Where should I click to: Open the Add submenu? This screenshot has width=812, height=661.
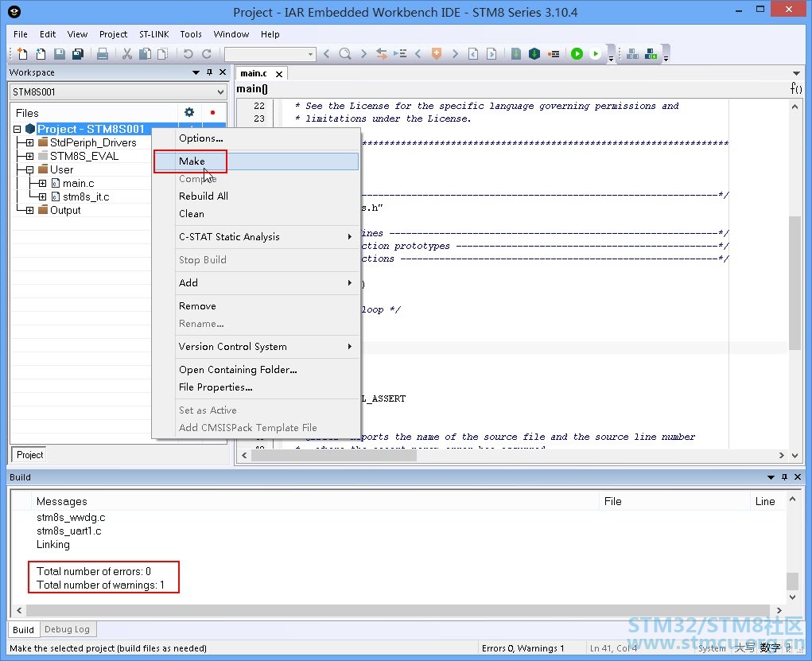(x=266, y=283)
